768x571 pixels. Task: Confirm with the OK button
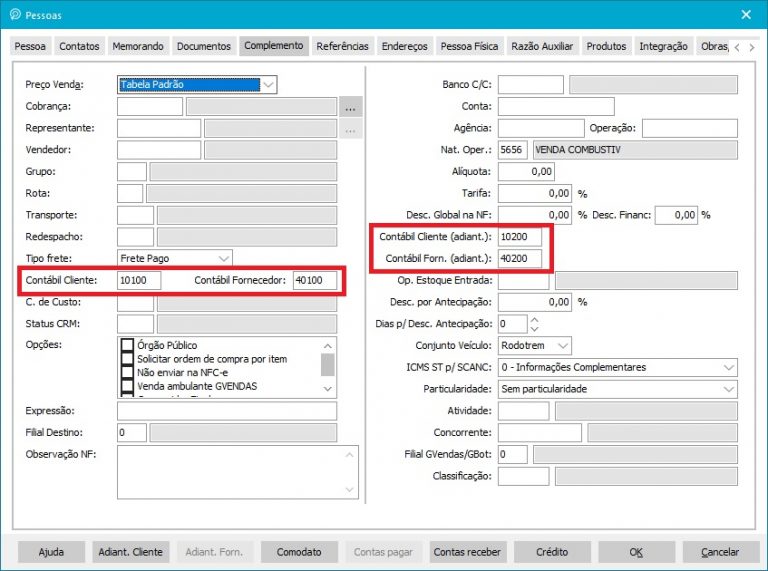[x=636, y=552]
